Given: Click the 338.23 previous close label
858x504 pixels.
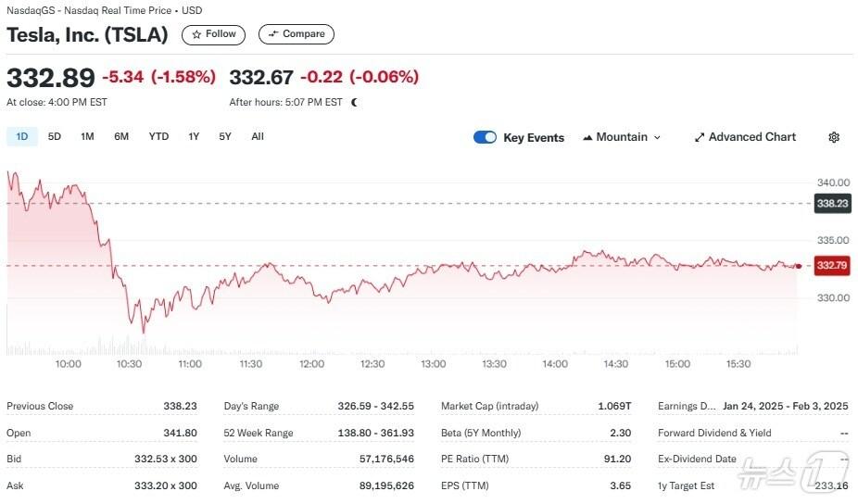Looking at the screenshot, I should click(830, 203).
